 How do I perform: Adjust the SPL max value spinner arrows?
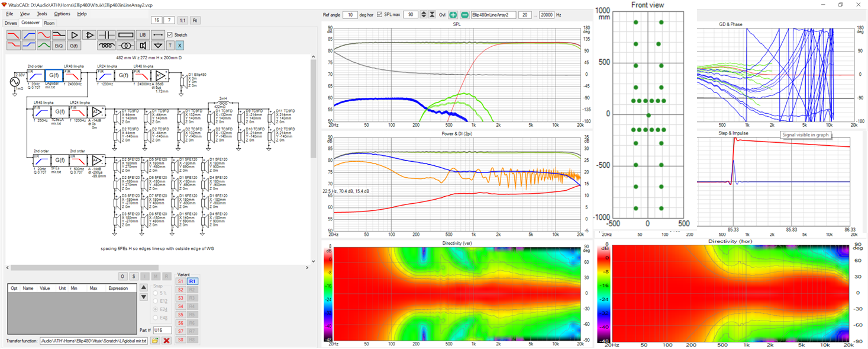(424, 15)
